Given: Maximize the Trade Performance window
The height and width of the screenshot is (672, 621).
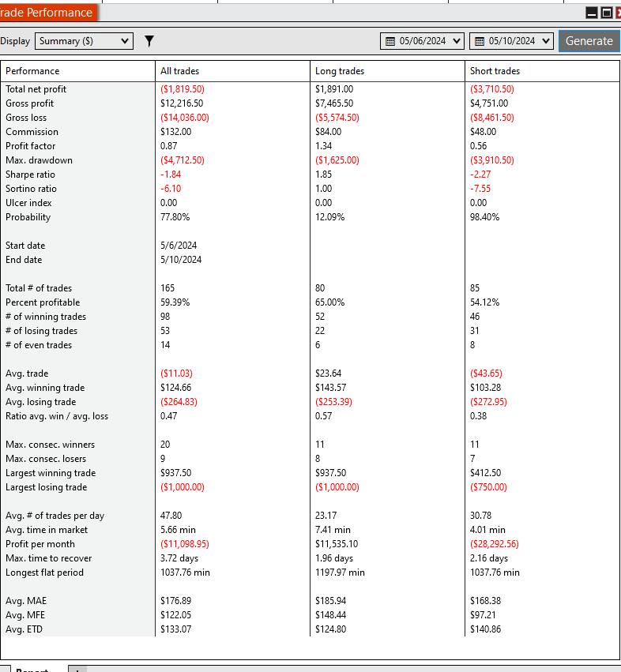Looking at the screenshot, I should click(607, 13).
